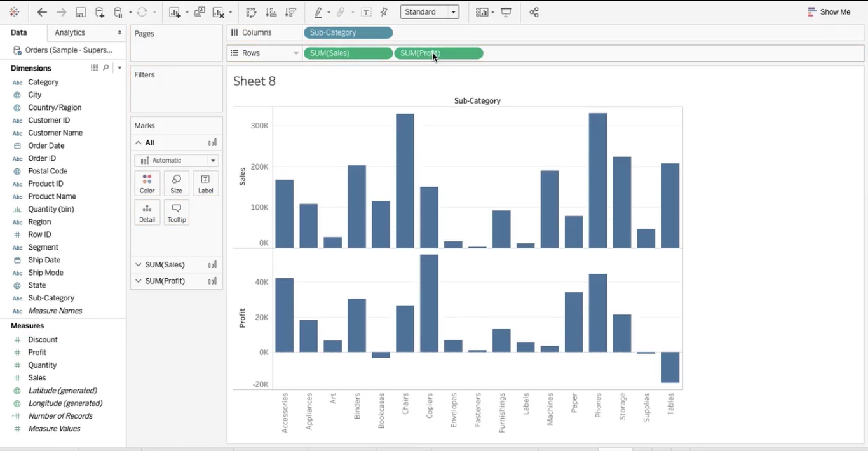This screenshot has width=868, height=451.
Task: Click the Tooltip button in Marks card
Action: pyautogui.click(x=176, y=212)
